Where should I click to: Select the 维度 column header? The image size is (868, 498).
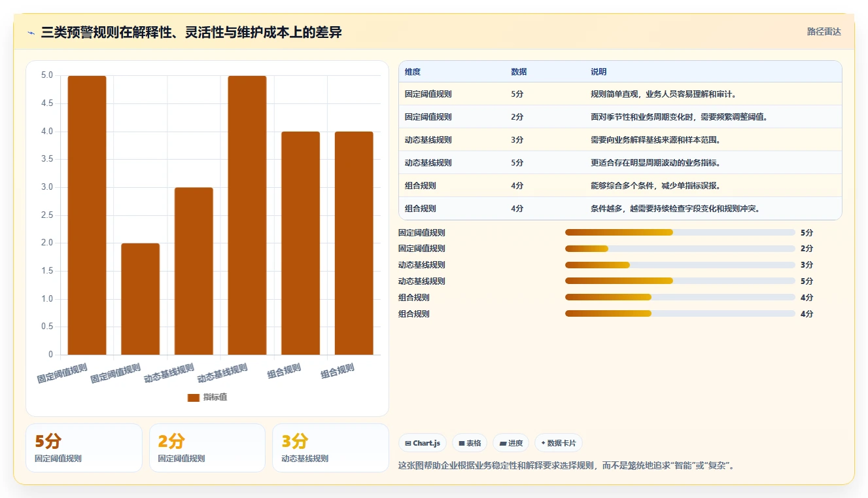coord(413,71)
